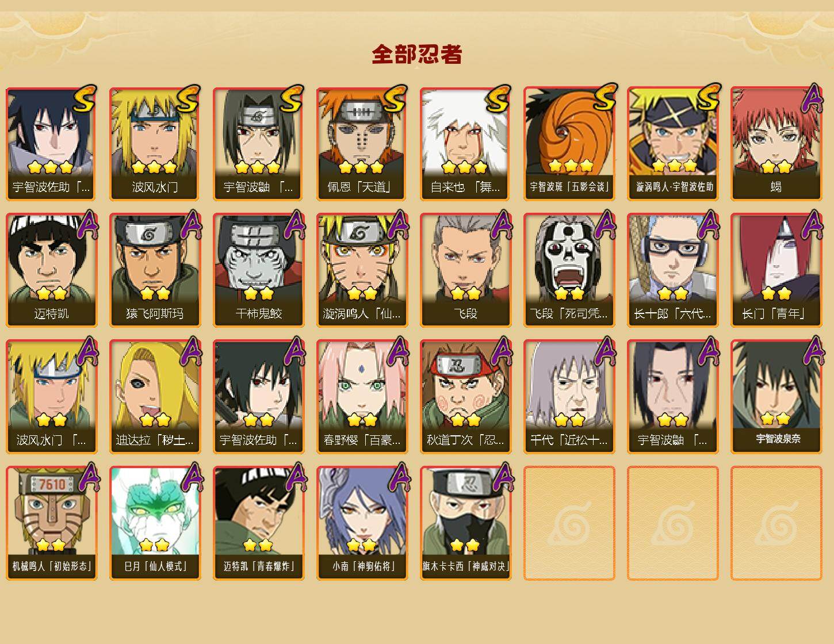834x644 pixels.
Task: Select the 巳月「仙人模式」 card
Action: (155, 523)
